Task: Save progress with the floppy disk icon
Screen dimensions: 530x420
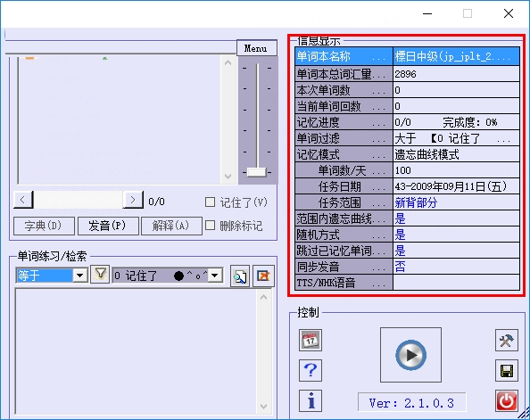Action: 507,371
